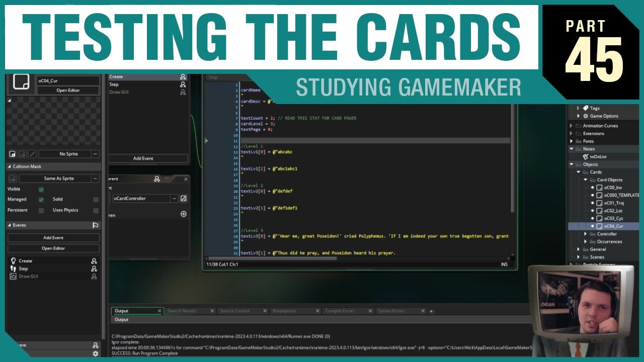This screenshot has width=644, height=362.
Task: Expand the Scenes folder
Action: pyautogui.click(x=579, y=257)
